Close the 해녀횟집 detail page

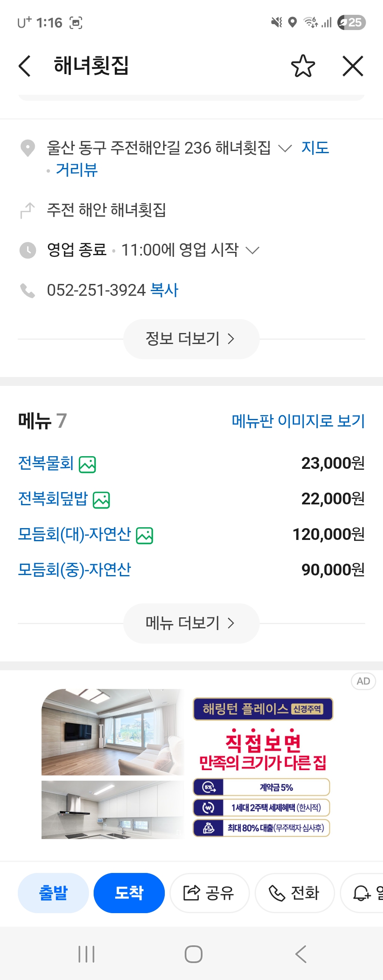tap(352, 66)
